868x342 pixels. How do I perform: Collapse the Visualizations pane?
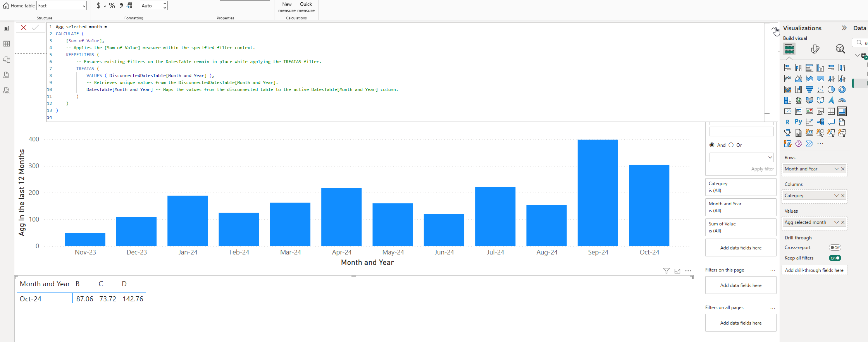pyautogui.click(x=844, y=28)
